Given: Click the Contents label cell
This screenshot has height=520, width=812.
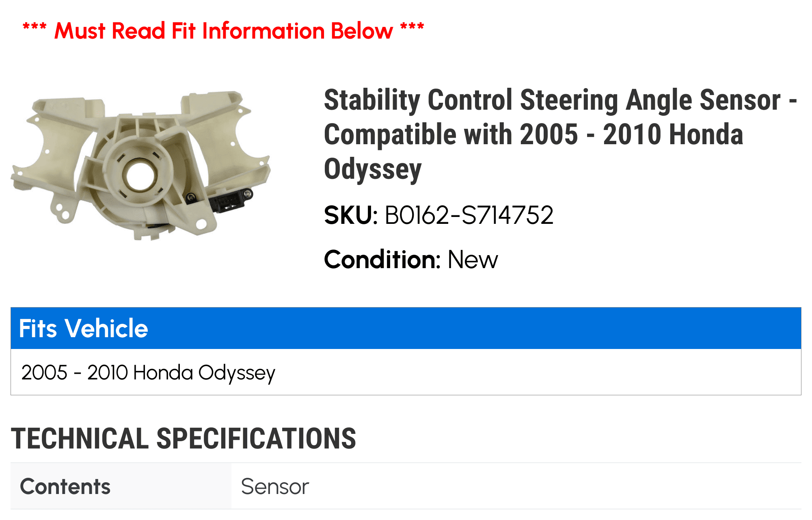Looking at the screenshot, I should (x=65, y=486).
